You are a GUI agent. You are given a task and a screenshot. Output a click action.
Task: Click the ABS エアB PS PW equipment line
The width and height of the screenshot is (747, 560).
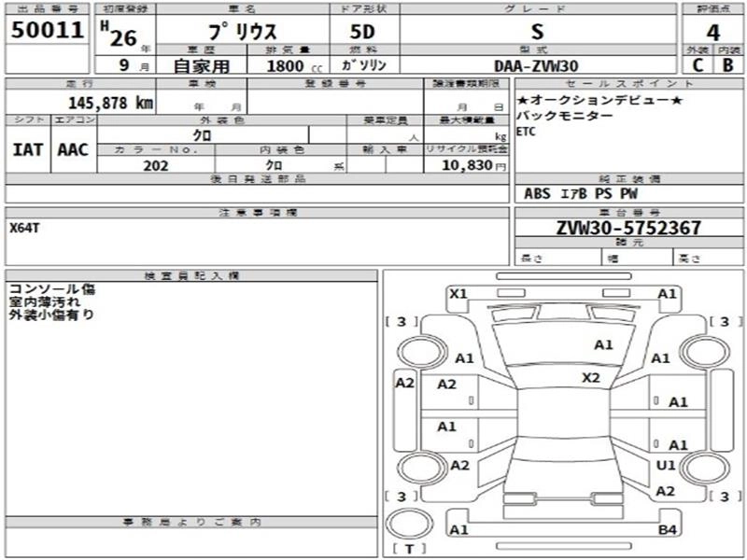(x=580, y=194)
